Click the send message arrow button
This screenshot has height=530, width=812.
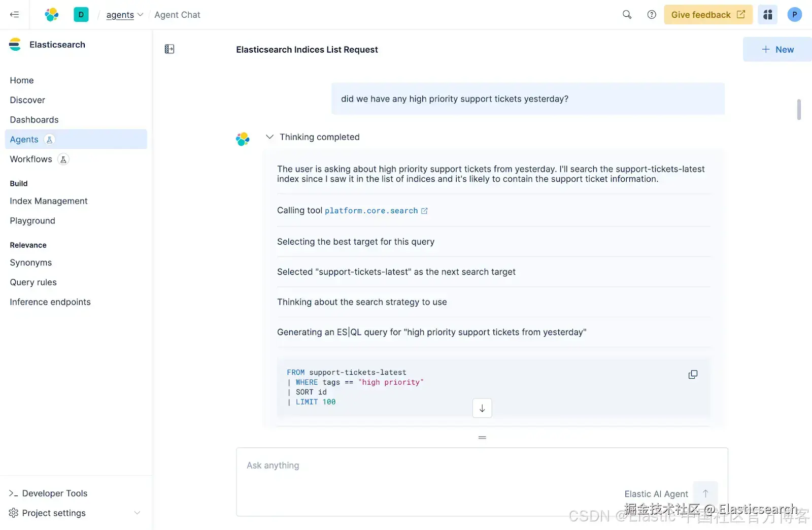[x=705, y=493]
